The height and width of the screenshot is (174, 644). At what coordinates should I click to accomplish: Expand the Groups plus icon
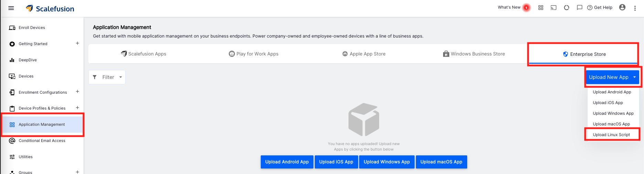77,172
